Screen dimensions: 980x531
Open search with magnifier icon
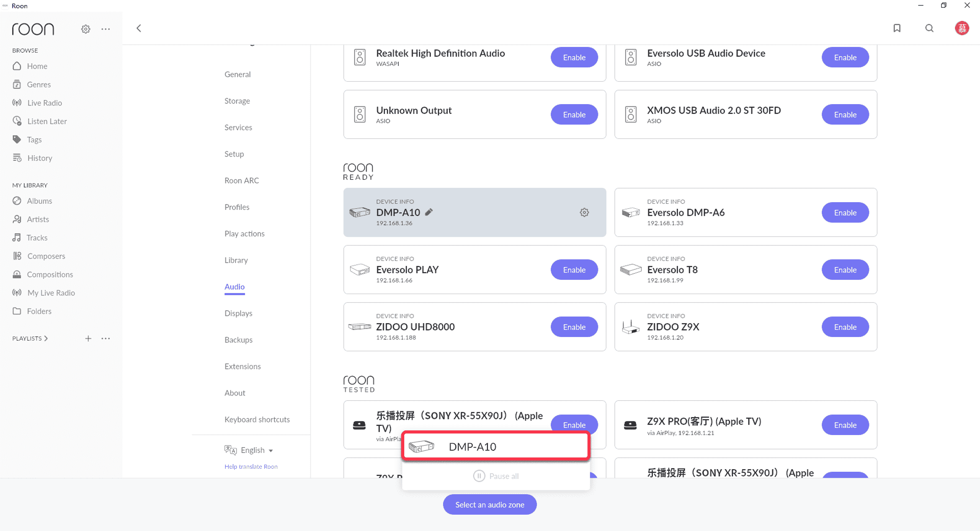[929, 28]
